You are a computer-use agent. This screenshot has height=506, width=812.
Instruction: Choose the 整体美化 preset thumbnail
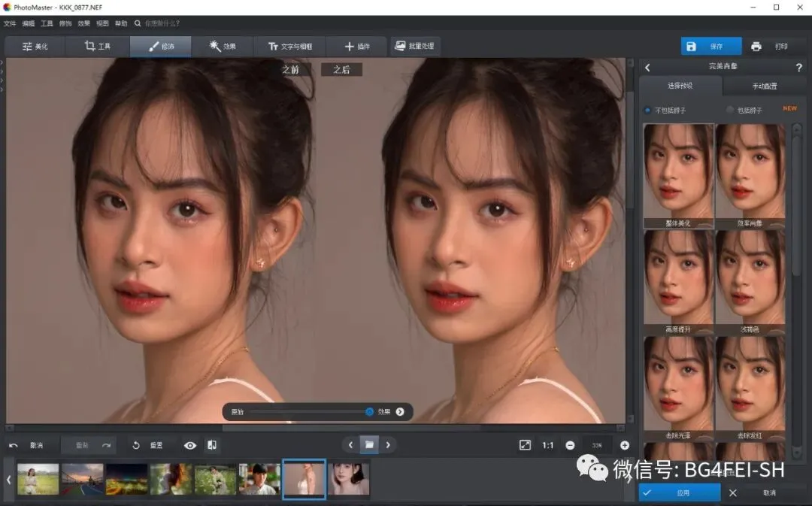point(678,176)
